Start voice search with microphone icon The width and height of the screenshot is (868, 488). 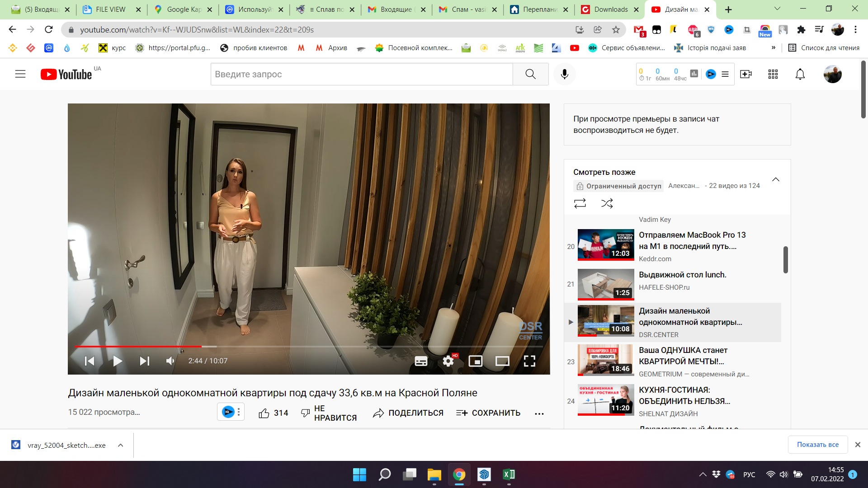point(565,74)
